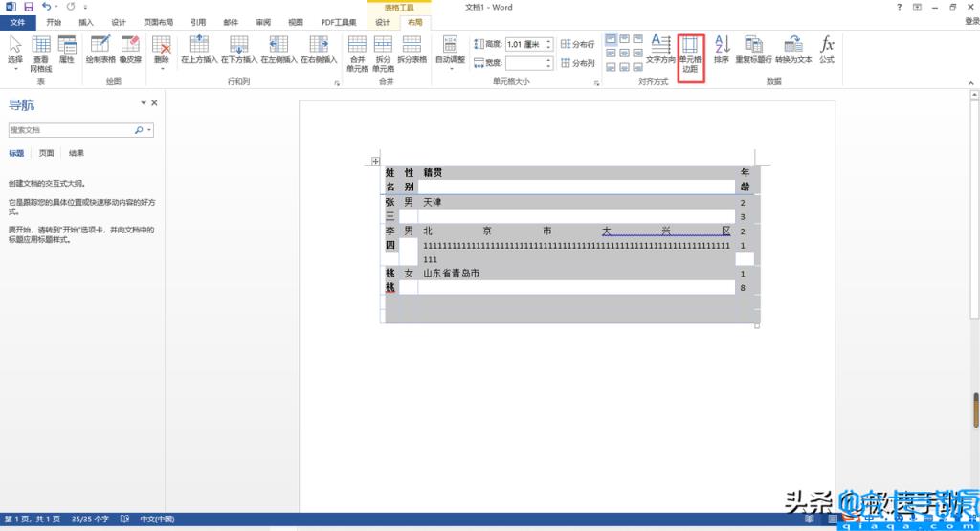Click Convert to Text (转换为文本) icon
Image resolution: width=980 pixels, height=531 pixels.
(x=793, y=51)
